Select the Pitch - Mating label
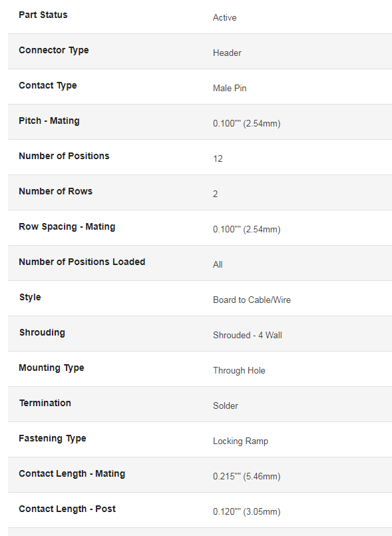The height and width of the screenshot is (536, 392). (49, 121)
